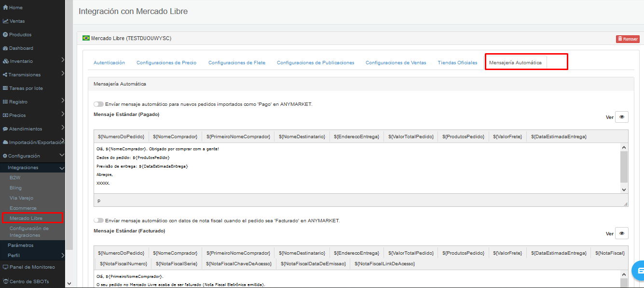The width and height of the screenshot is (644, 288).
Task: Open B2W integration in sidebar
Action: click(x=15, y=178)
